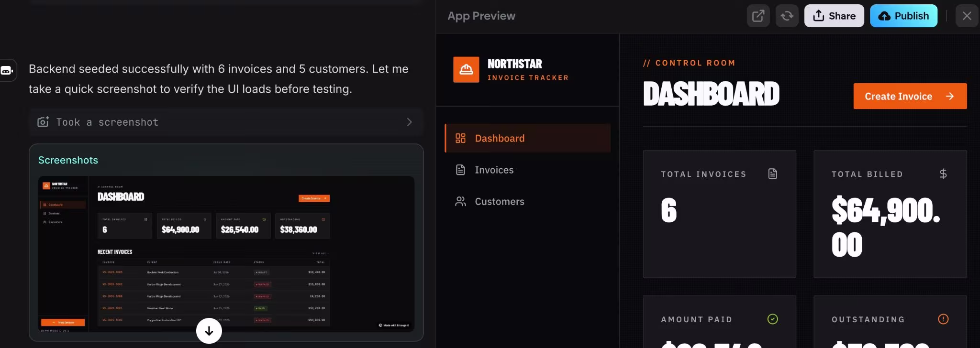Refresh the app preview
The image size is (980, 348).
(x=787, y=16)
